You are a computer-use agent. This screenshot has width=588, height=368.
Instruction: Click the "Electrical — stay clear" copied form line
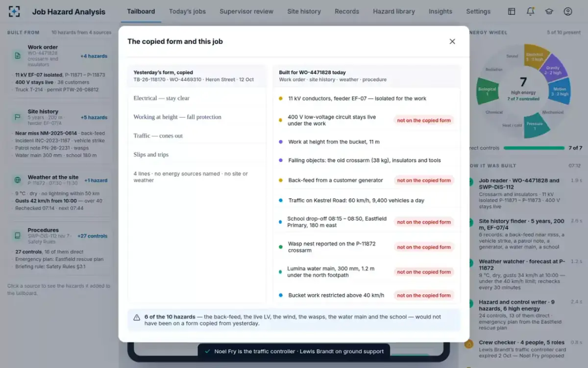[x=196, y=98]
